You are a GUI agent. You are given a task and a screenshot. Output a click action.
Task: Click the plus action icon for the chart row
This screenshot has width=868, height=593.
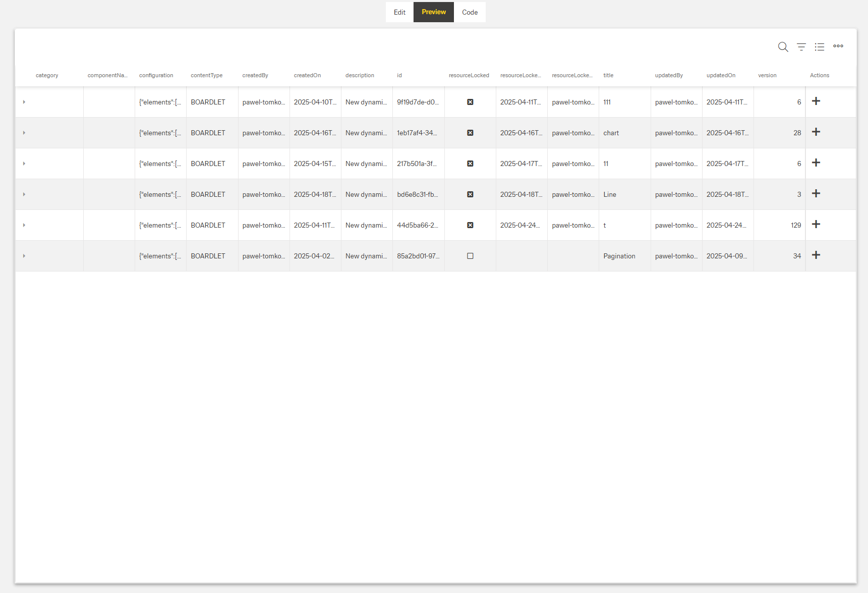pos(816,132)
